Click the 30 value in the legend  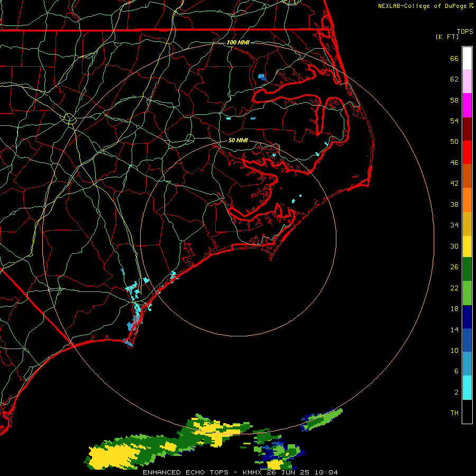point(454,246)
